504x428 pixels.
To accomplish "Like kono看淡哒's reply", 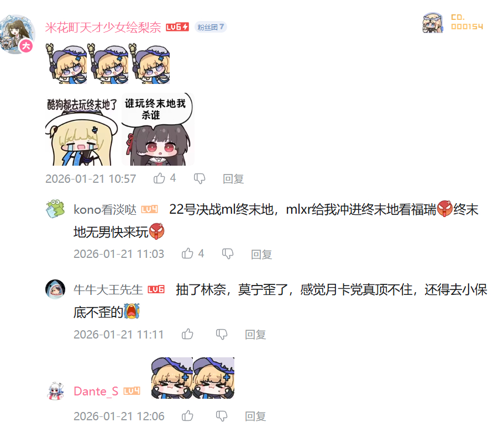I will [x=187, y=254].
